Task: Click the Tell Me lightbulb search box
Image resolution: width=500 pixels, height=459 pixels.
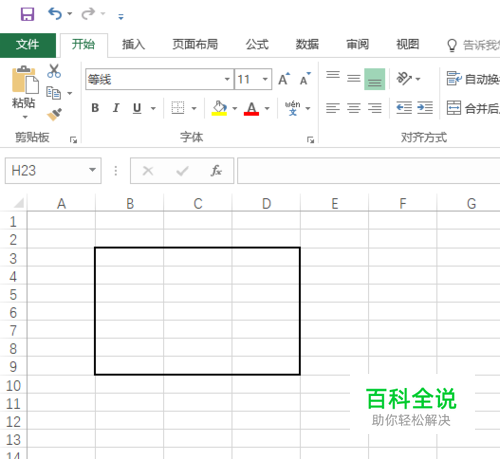Action: point(473,45)
